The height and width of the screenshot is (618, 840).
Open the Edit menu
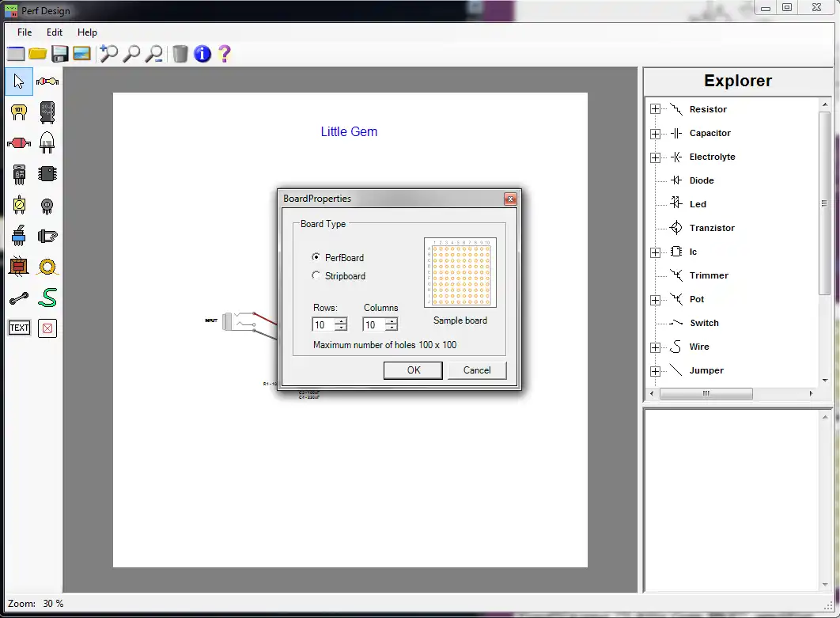pos(54,32)
